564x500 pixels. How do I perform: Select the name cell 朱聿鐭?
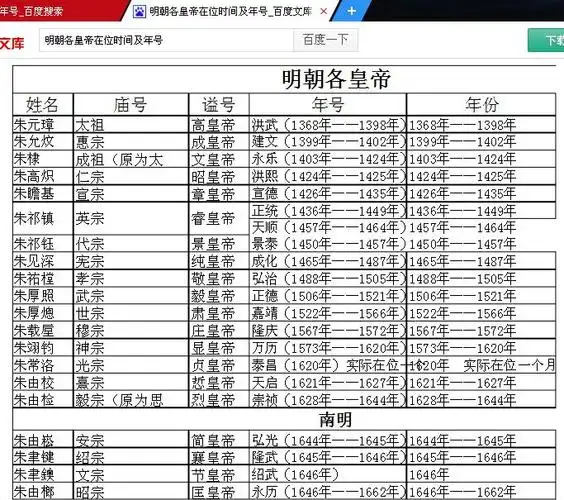(x=43, y=474)
